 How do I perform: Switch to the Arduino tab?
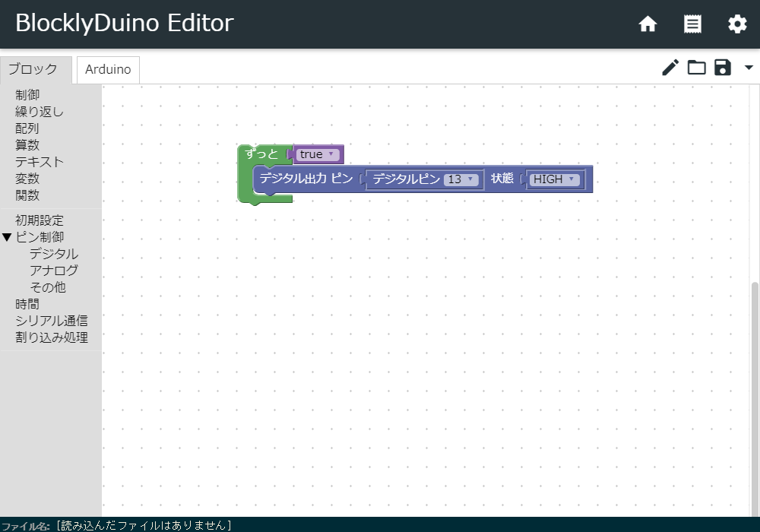108,70
